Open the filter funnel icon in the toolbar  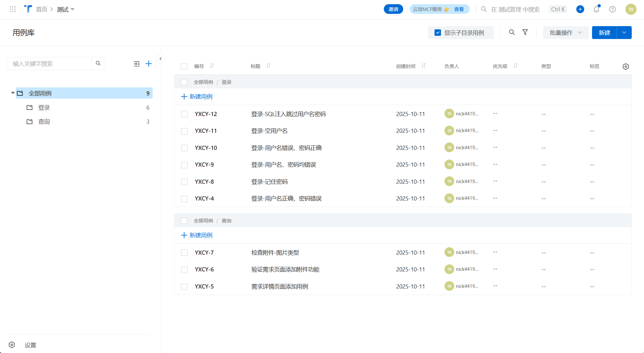(x=525, y=32)
